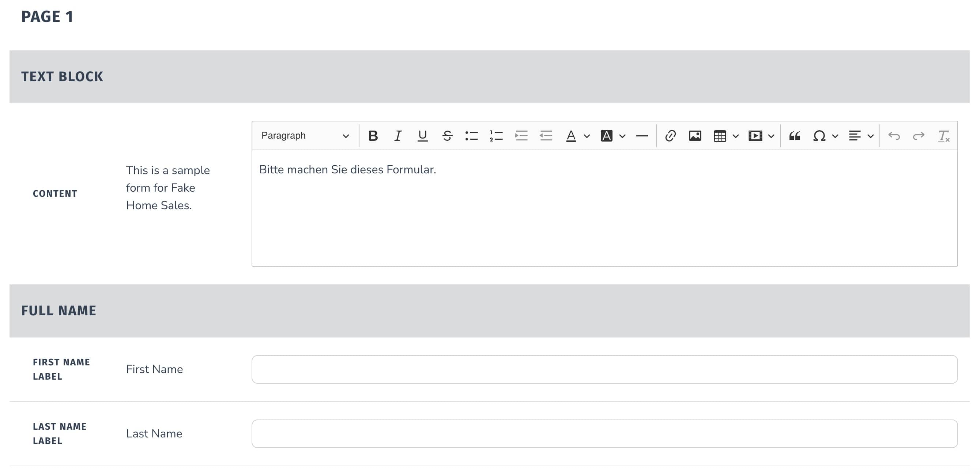Insert an image into text block
Image resolution: width=980 pixels, height=474 pixels.
click(x=695, y=136)
